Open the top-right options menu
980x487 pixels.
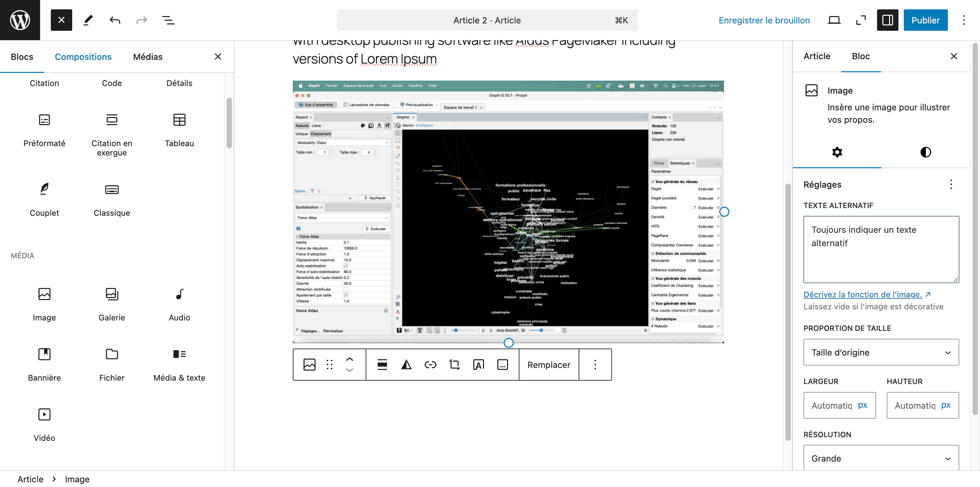[964, 20]
